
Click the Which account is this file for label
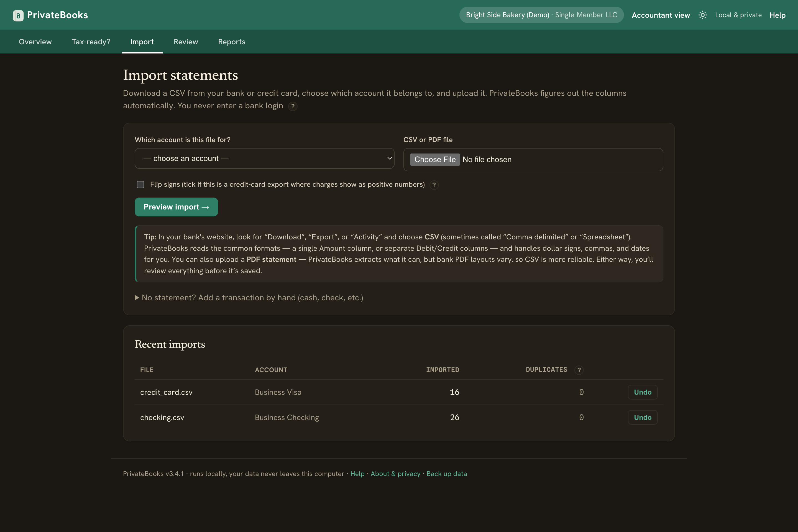183,140
